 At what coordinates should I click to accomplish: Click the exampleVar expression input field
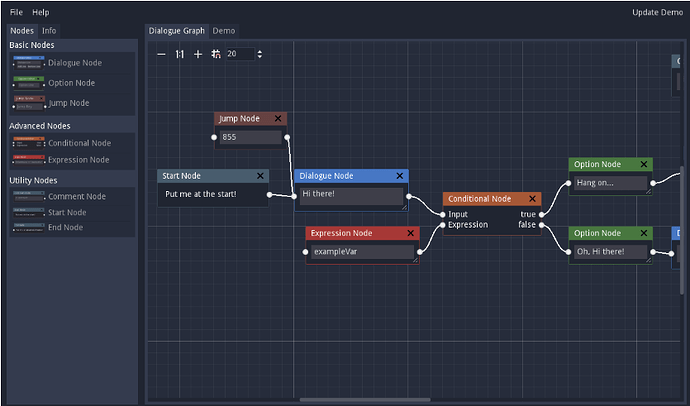point(363,252)
